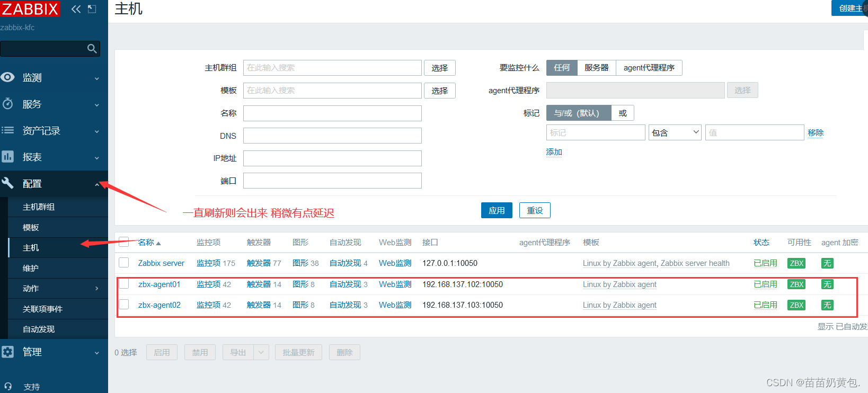Screen dimensions: 868x393
Task: Click the clock icon for 服务
Action: [7, 104]
